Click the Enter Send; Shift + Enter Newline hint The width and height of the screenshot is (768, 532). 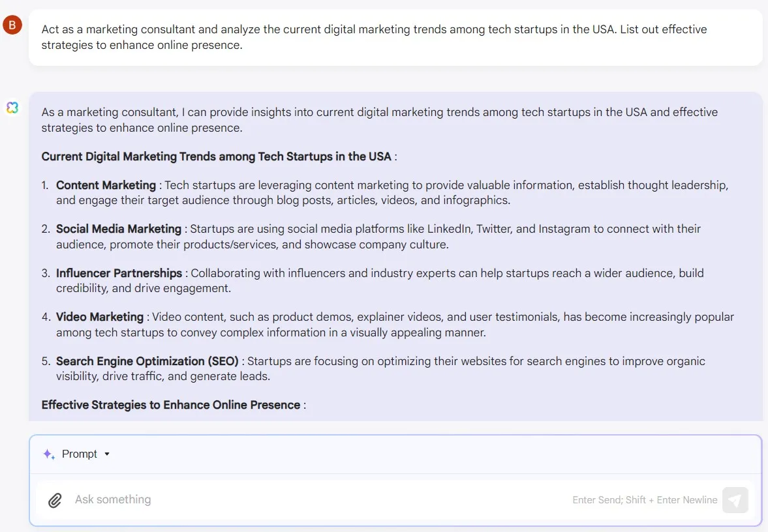click(x=644, y=500)
